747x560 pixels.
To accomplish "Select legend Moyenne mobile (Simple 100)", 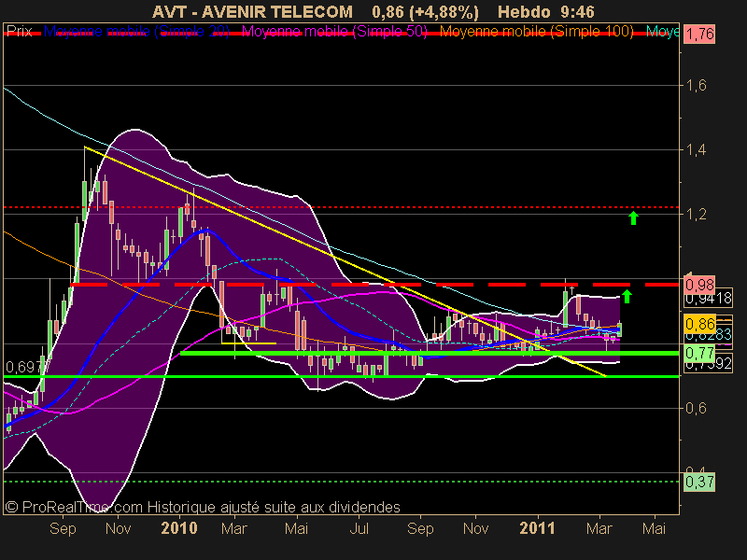I will click(536, 32).
